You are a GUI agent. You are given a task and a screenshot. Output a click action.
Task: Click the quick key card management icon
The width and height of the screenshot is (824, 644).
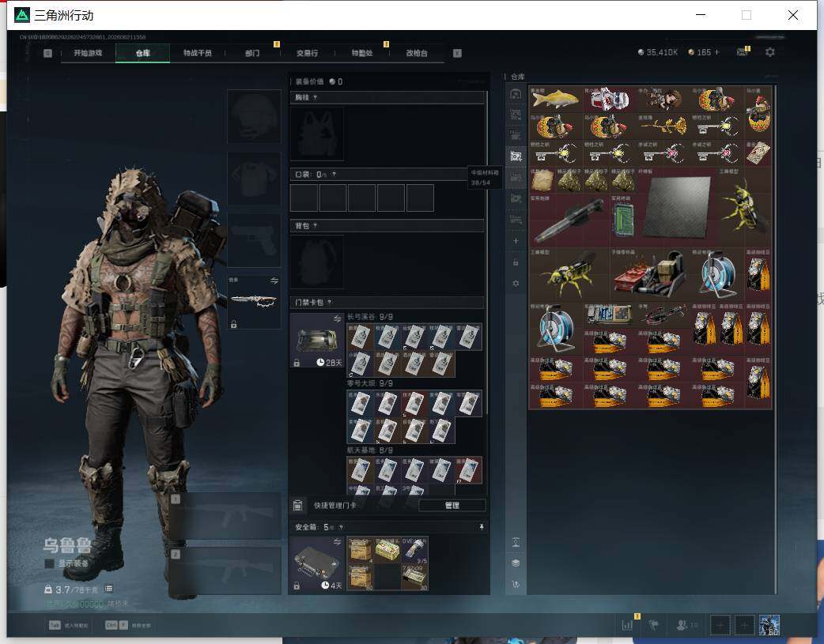click(x=298, y=506)
